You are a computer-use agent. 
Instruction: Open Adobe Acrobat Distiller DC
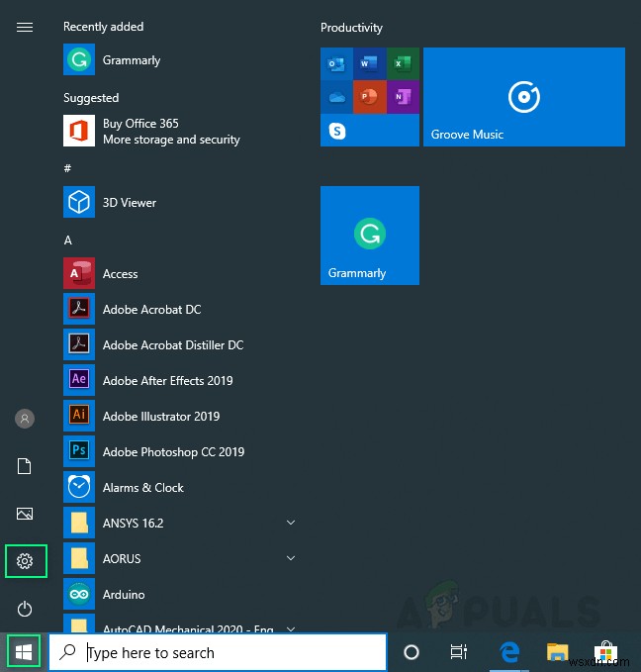[153, 344]
